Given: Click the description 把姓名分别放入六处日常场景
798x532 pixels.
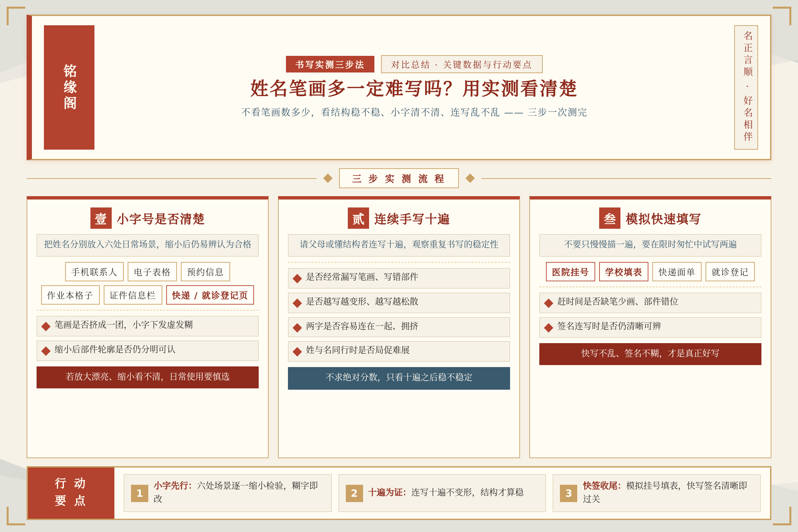Looking at the screenshot, I should coord(148,245).
